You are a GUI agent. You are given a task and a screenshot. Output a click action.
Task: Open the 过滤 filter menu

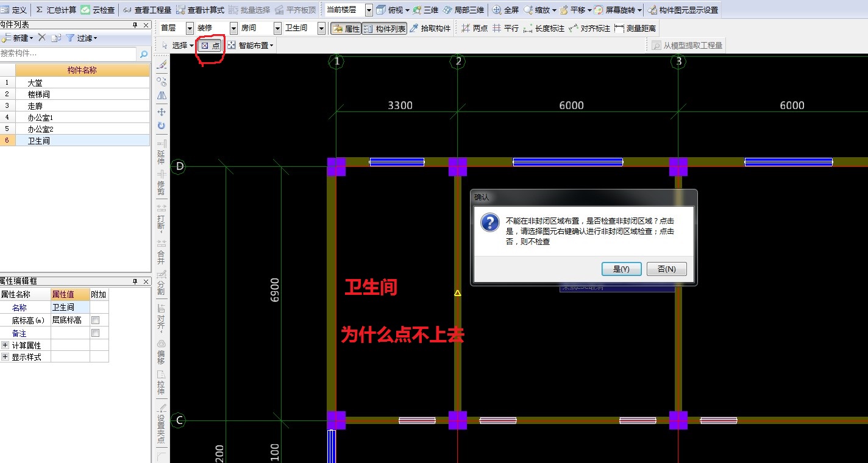click(81, 38)
